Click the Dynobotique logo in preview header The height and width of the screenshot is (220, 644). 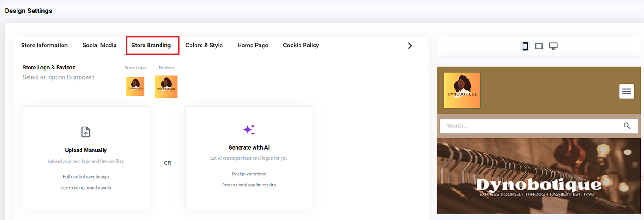point(462,90)
